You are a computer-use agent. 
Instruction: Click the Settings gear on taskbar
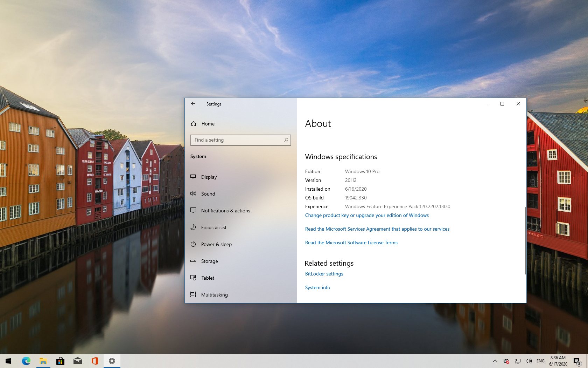[x=112, y=361]
